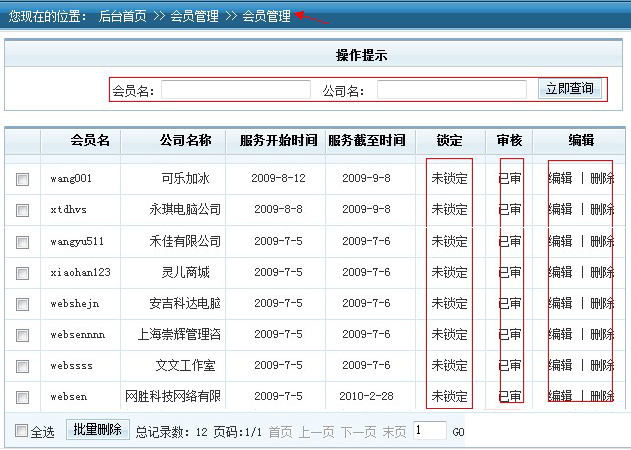The width and height of the screenshot is (631, 450).
Task: Focus the 公司名 search input field
Action: pyautogui.click(x=452, y=89)
